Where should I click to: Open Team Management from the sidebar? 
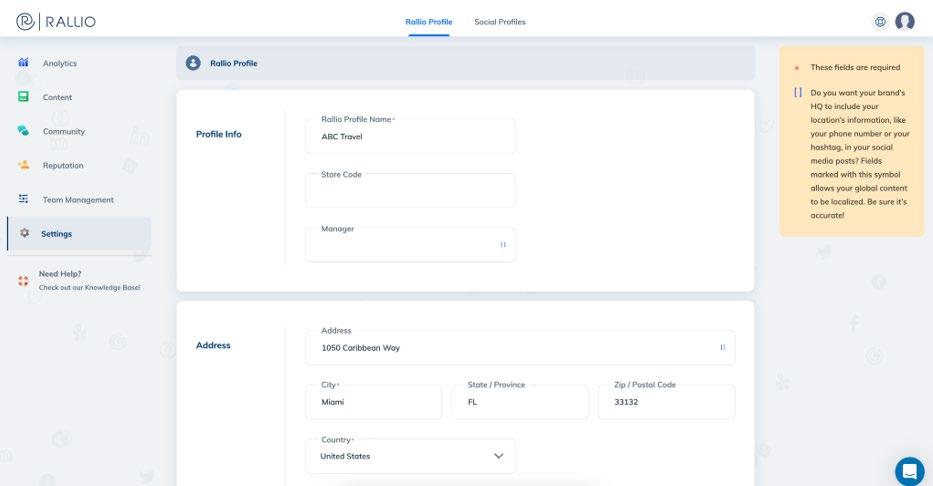coord(78,200)
